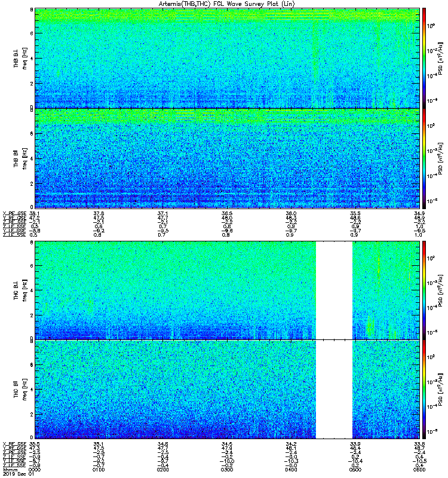
Task: Click the white data gap in THC B-parallel
Action: tap(335, 390)
